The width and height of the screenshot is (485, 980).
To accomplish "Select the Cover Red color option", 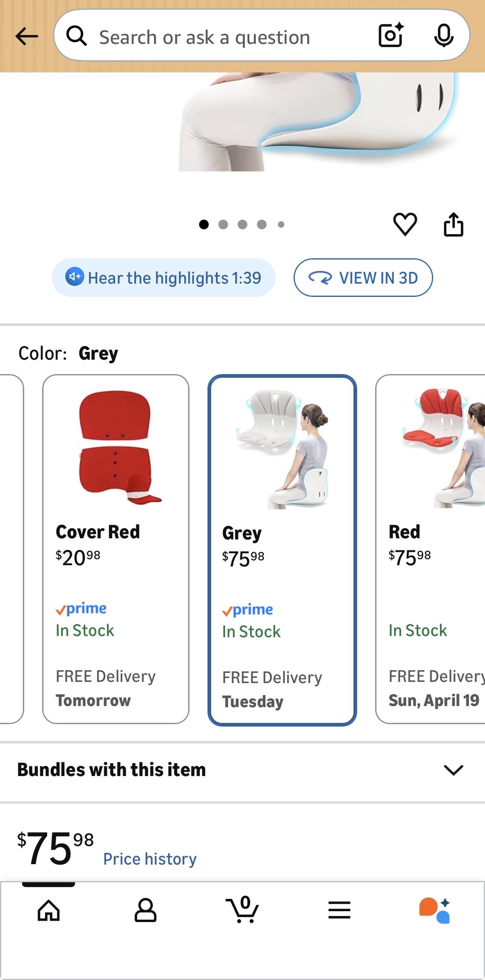I will pyautogui.click(x=116, y=549).
